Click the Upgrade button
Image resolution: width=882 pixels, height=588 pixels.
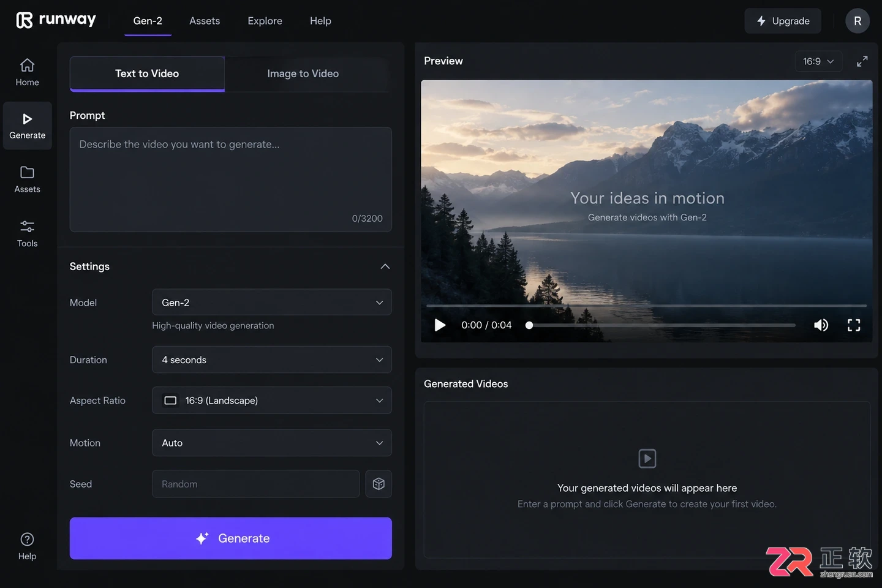coord(783,21)
